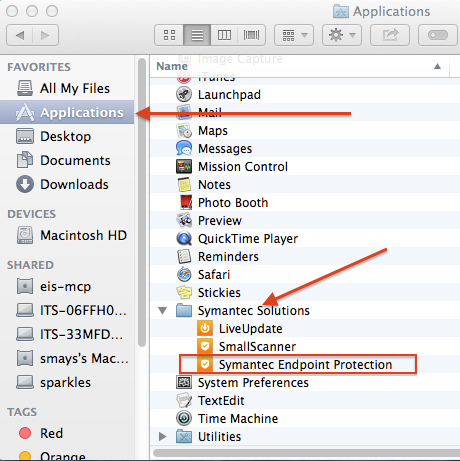Connect to eis-mcp shared computer
Image resolution: width=460 pixels, height=461 pixels.
point(67,287)
